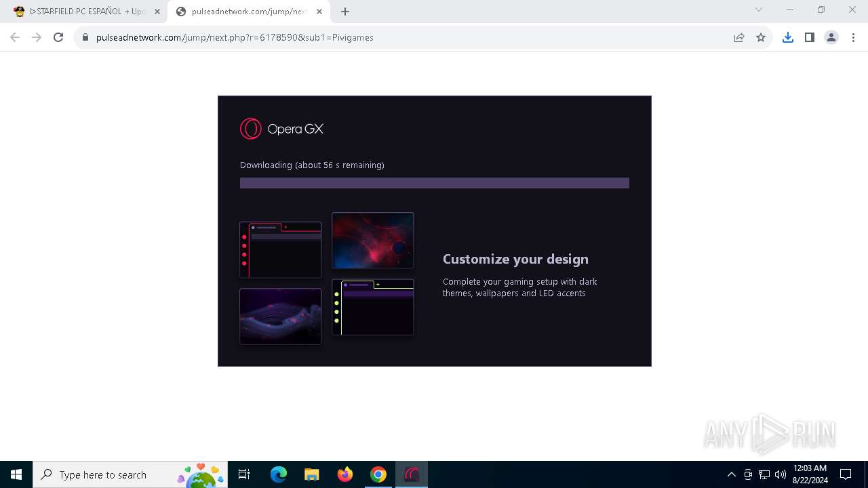Go back to the previous page
Image resolution: width=868 pixels, height=488 pixels.
tap(15, 37)
